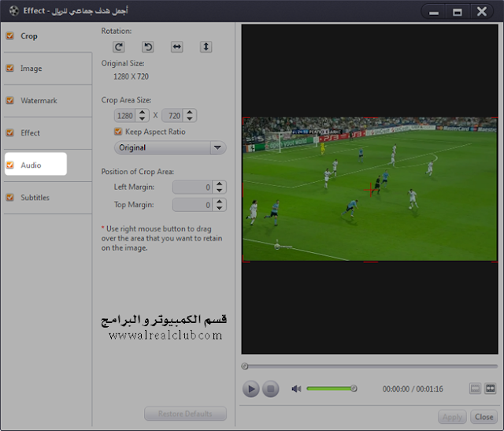Screen dimensions: 504x431
Task: Click the crop width 1280 field
Action: coord(125,116)
